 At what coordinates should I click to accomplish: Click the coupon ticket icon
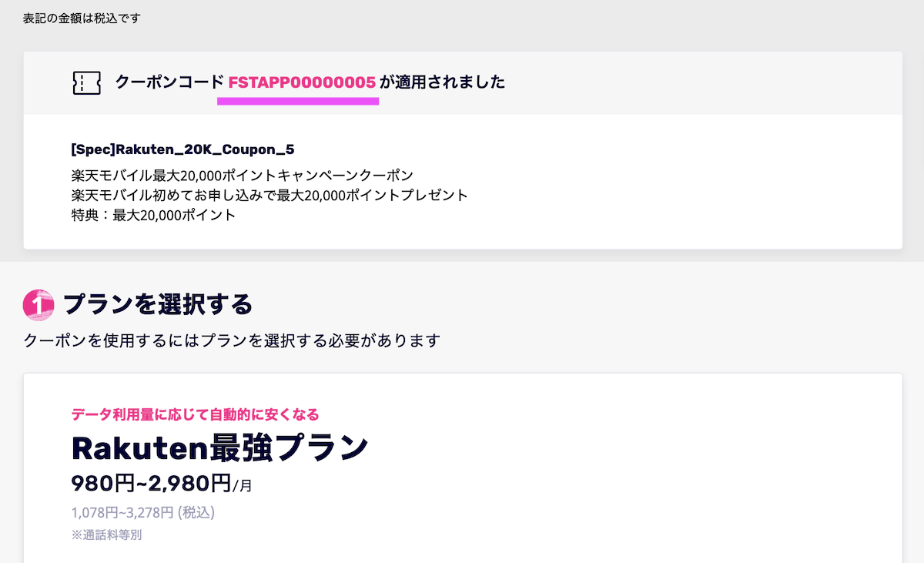[x=86, y=82]
